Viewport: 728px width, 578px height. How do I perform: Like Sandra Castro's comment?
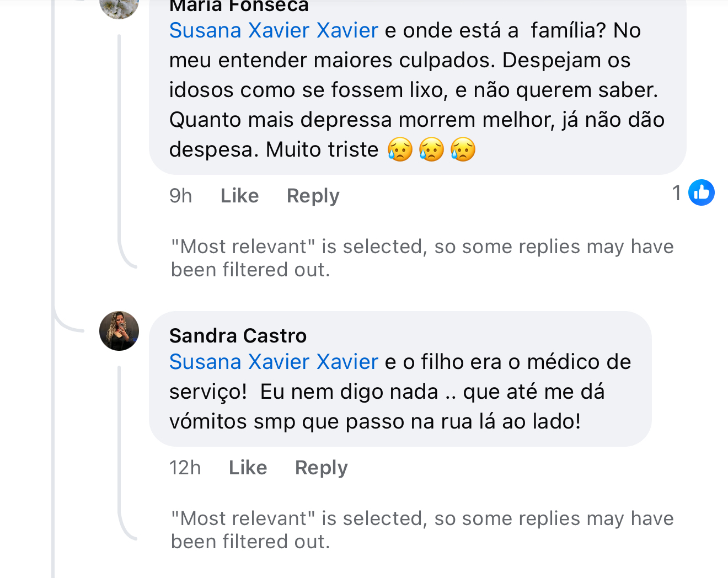pos(248,468)
